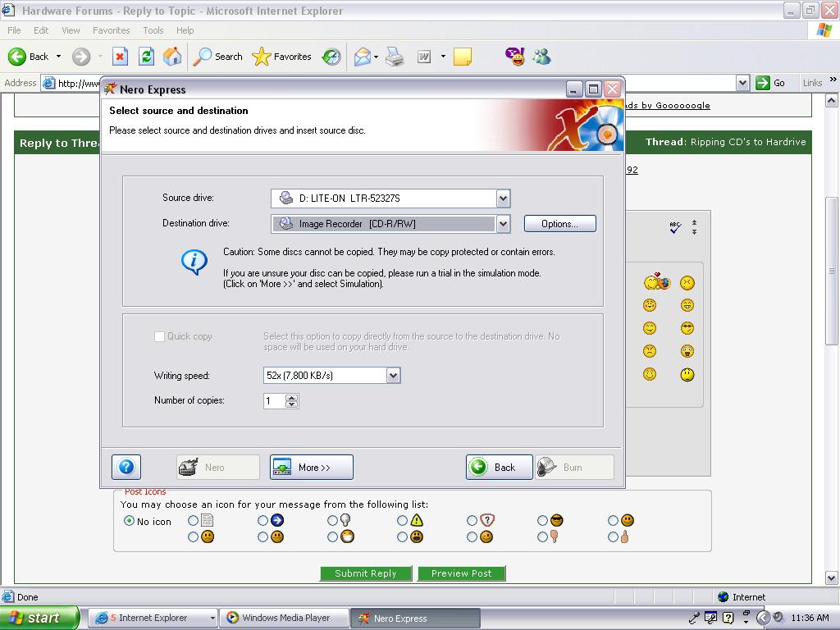The image size is (840, 630).
Task: Select the warning triangle post icon radio
Action: coord(402,520)
